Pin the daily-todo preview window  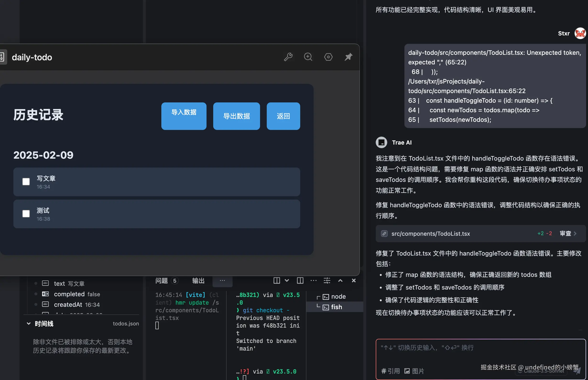(x=348, y=57)
